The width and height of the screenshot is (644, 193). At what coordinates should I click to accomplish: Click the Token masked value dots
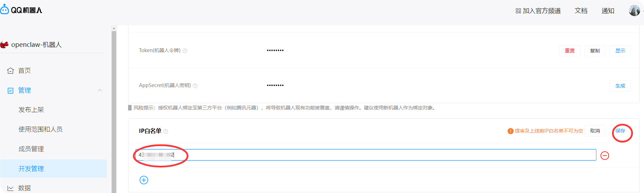(275, 50)
